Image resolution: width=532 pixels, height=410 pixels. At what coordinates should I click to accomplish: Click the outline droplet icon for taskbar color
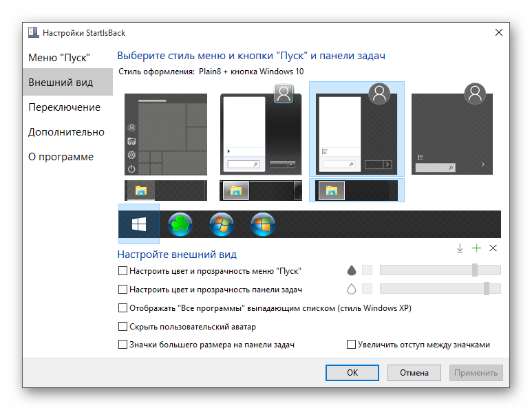click(x=352, y=289)
